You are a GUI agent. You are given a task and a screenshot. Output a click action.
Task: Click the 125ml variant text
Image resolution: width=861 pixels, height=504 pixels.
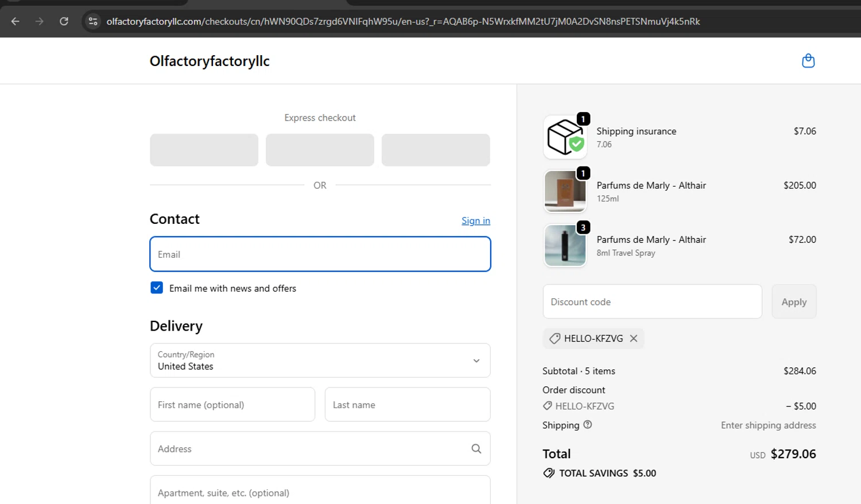(x=608, y=199)
